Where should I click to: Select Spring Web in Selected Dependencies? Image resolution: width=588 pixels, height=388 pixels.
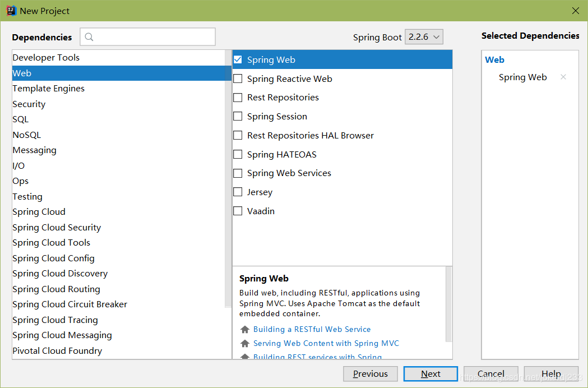[x=523, y=77]
